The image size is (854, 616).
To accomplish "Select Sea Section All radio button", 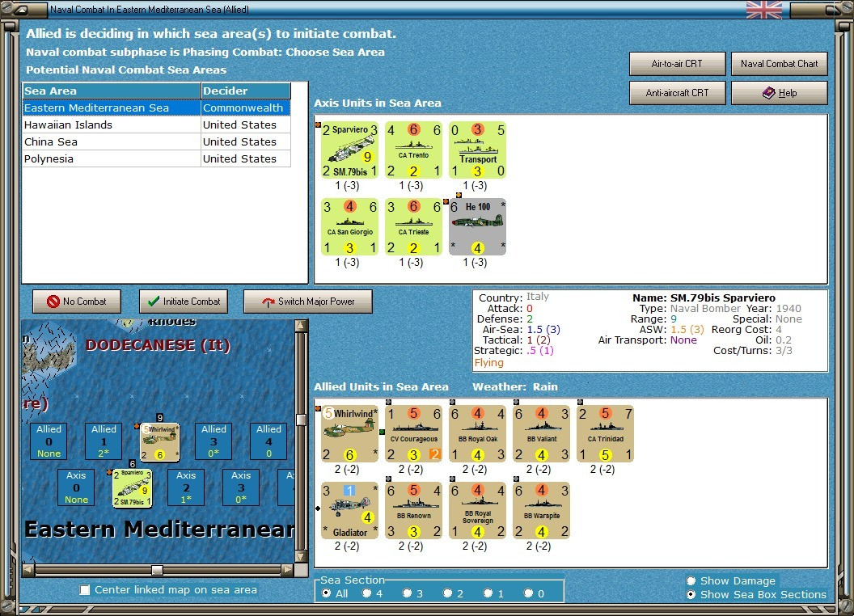I will (326, 593).
